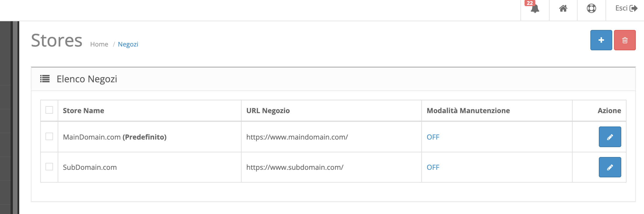Image resolution: width=644 pixels, height=214 pixels.
Task: Click the OFF maintenance link for SubDomain.com
Action: coord(433,167)
